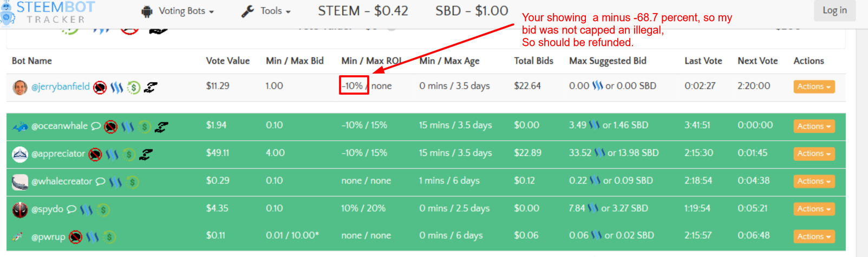Expand Actions dropdown for @pwrup
Image resolution: width=868 pixels, height=257 pixels.
pyautogui.click(x=814, y=236)
